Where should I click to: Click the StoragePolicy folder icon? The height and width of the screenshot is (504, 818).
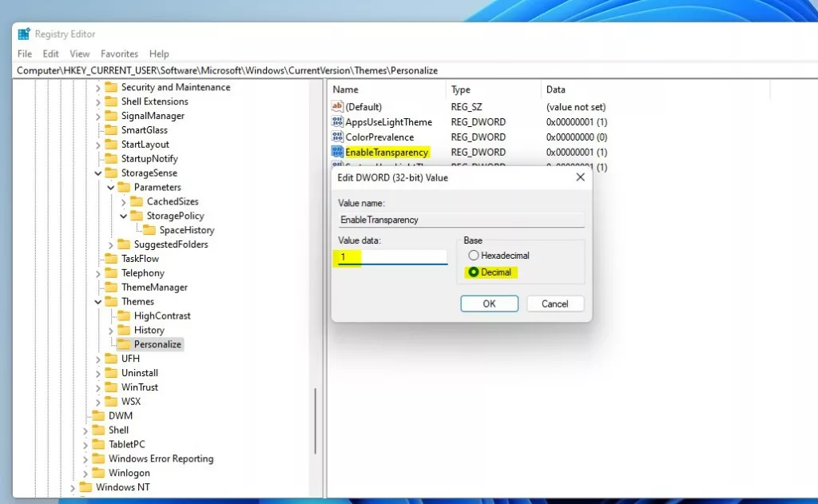click(x=137, y=216)
